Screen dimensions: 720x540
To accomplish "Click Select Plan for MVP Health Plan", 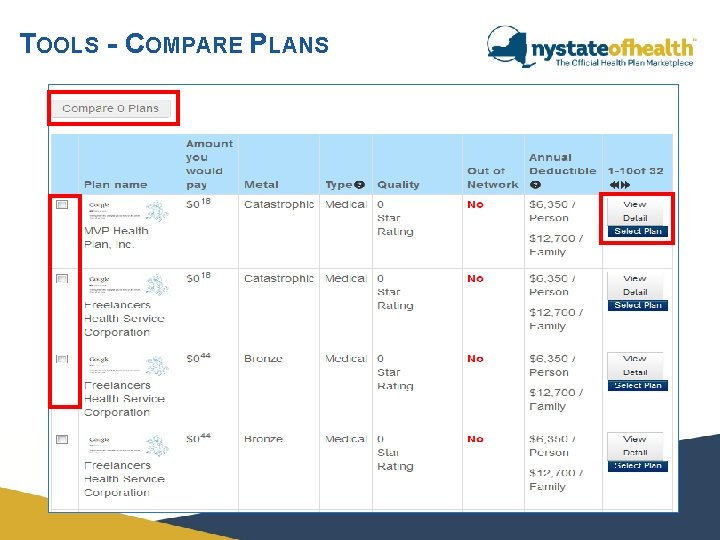I will tap(638, 231).
